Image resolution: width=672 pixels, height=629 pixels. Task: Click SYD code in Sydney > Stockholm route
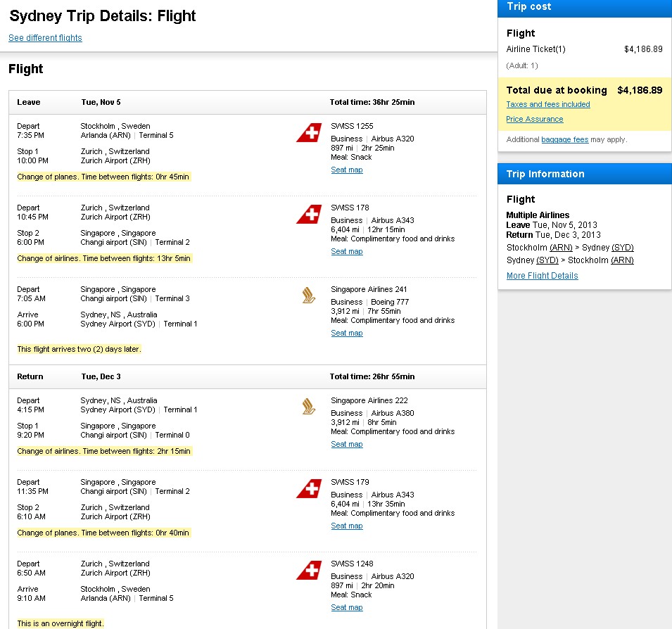tap(547, 260)
